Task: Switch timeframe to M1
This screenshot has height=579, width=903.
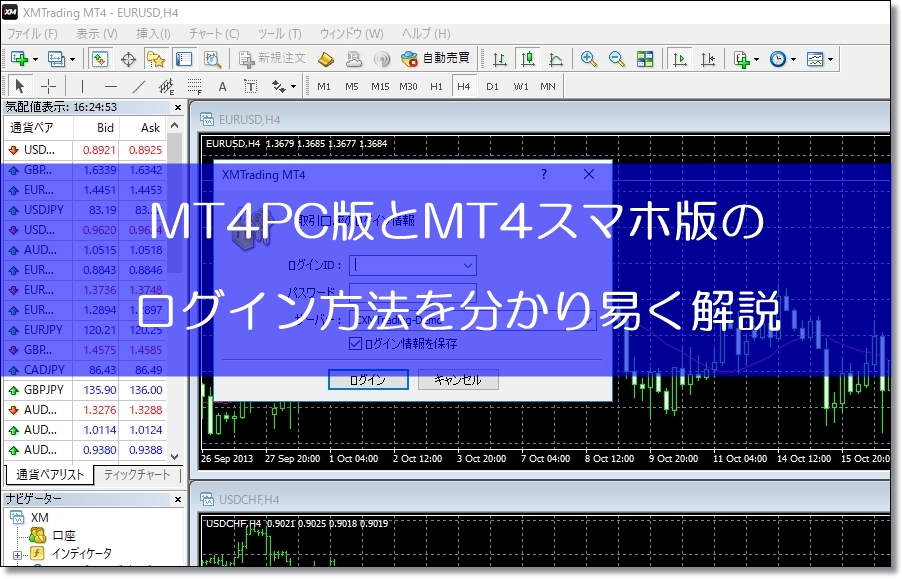Action: 324,86
